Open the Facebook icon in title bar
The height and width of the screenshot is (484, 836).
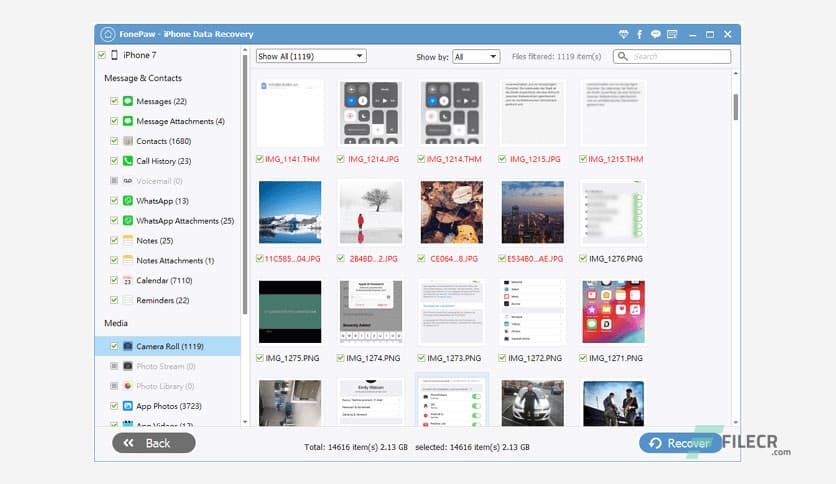click(639, 34)
